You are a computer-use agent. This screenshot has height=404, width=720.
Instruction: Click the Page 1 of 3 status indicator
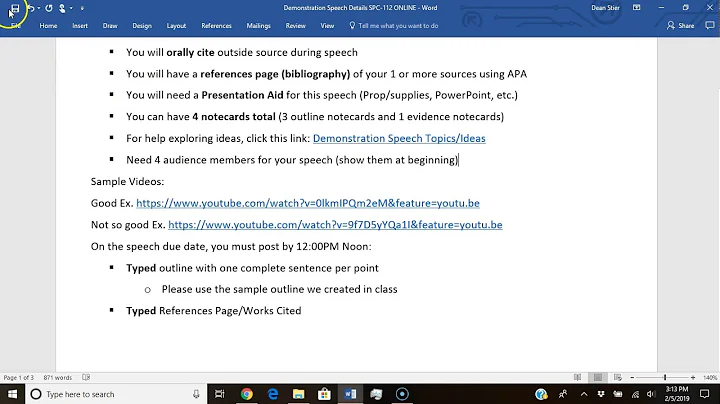coord(19,377)
